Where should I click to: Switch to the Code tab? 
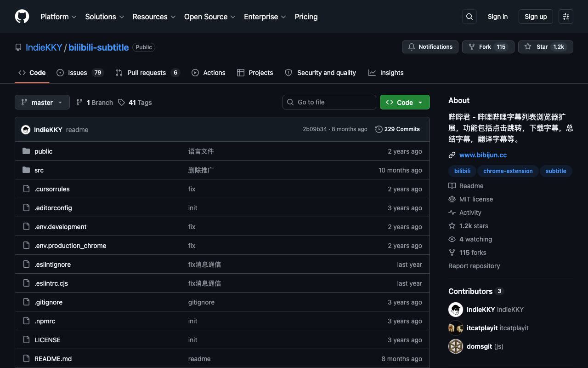[x=32, y=73]
